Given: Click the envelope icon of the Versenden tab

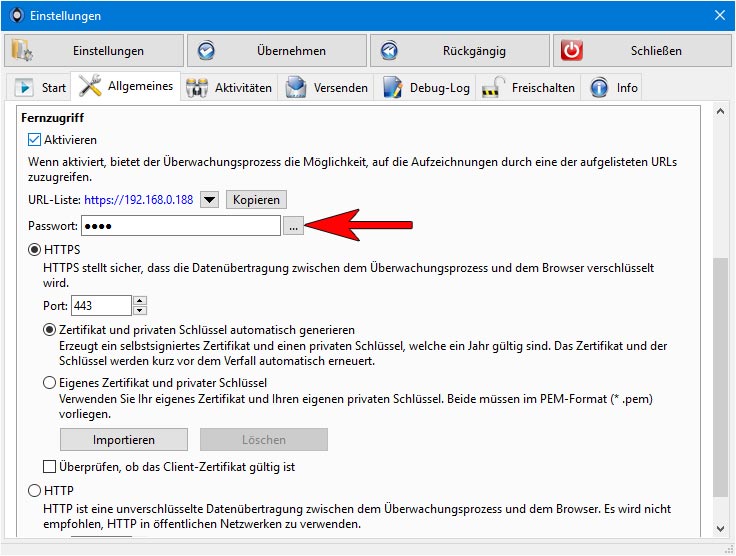Looking at the screenshot, I should pyautogui.click(x=296, y=88).
